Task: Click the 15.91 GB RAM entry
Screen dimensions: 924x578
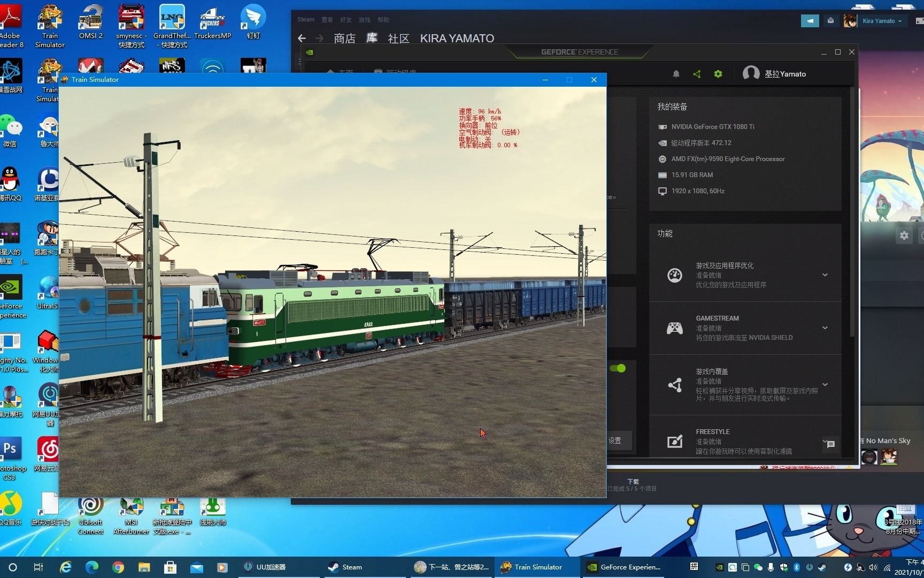Action: (x=691, y=175)
